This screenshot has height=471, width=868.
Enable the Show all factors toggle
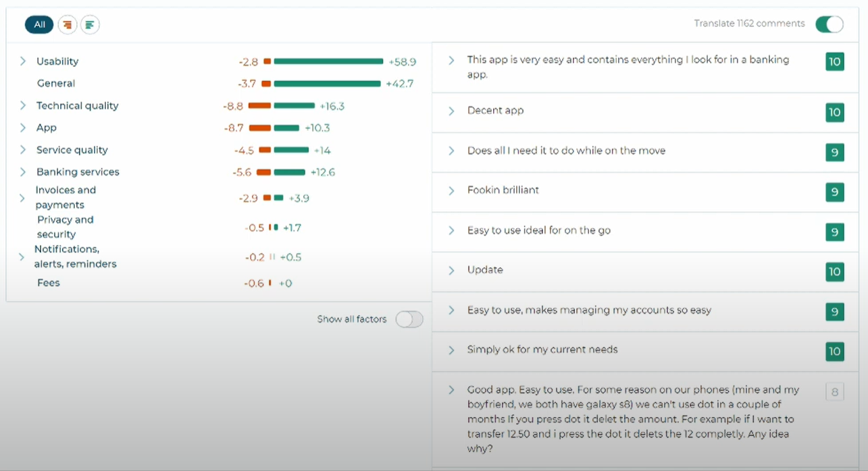click(409, 319)
